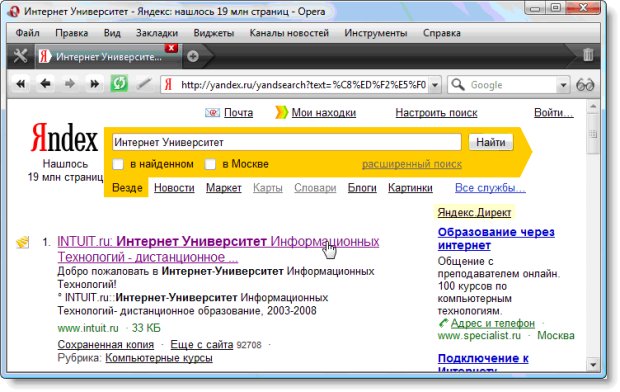Switch to Блоги search tab
The width and height of the screenshot is (620, 392).
click(x=362, y=187)
